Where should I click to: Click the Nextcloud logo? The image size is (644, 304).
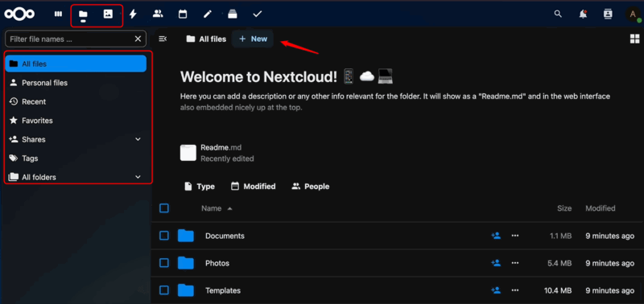(x=19, y=14)
